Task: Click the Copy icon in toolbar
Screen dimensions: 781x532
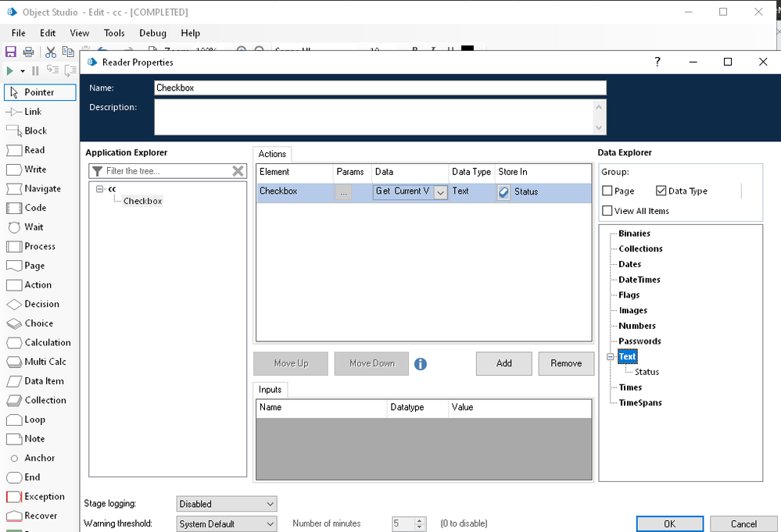Action: (68, 52)
